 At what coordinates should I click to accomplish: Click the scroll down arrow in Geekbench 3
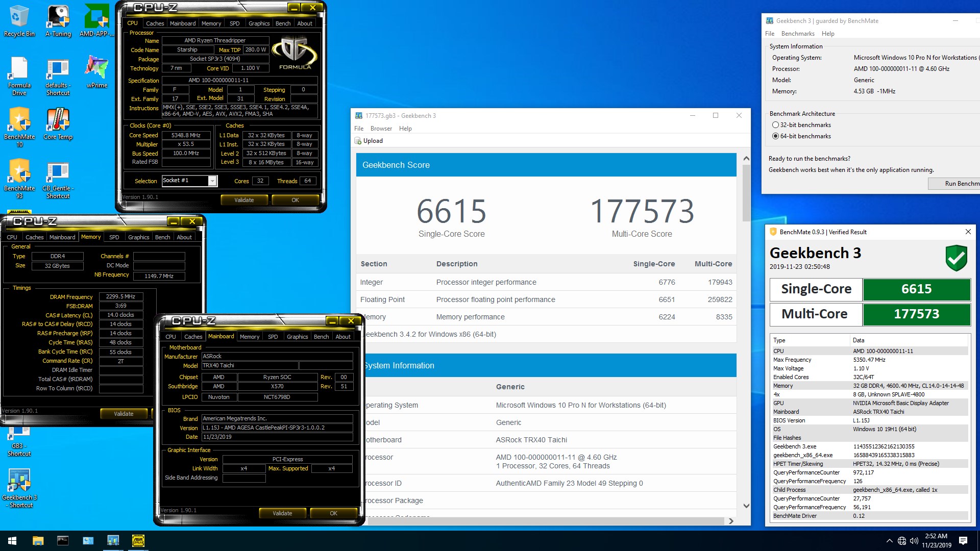coord(746,506)
